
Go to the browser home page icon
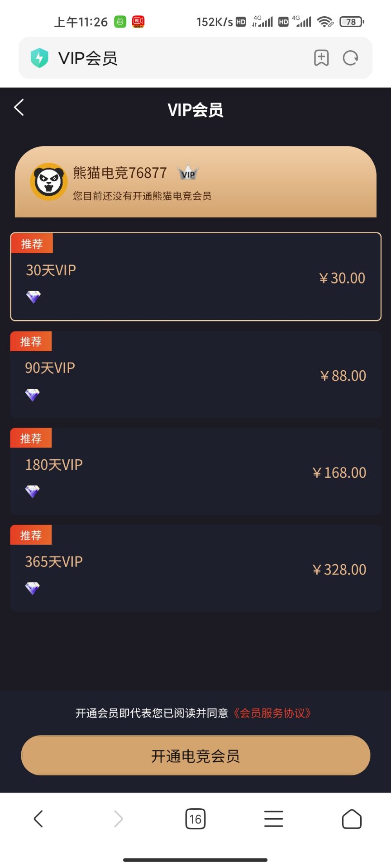[x=352, y=819]
